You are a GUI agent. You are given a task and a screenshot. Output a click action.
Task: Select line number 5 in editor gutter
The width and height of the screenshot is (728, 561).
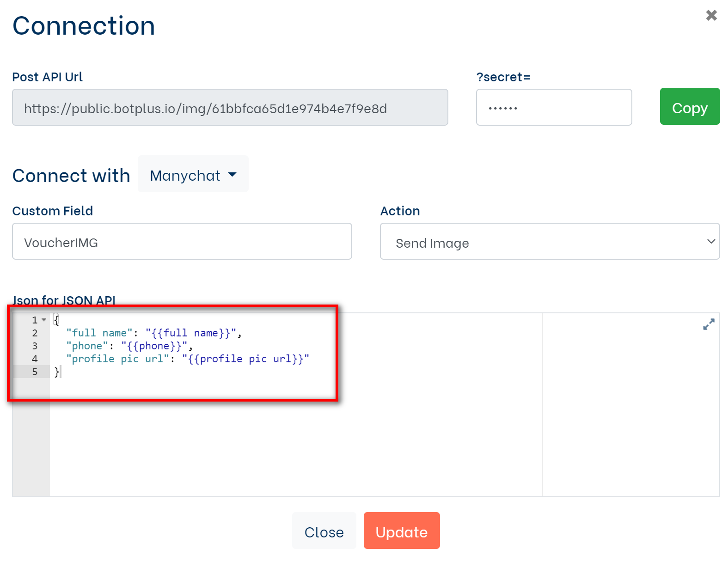pyautogui.click(x=35, y=372)
